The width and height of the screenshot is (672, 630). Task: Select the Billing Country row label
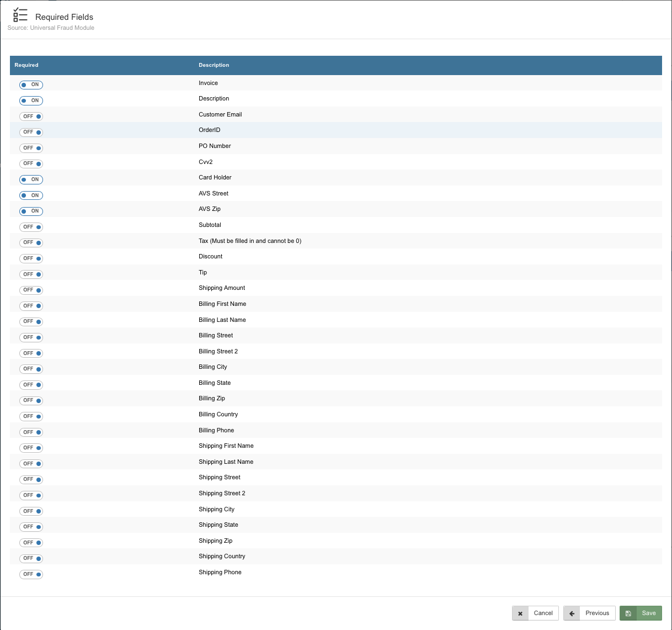point(218,414)
